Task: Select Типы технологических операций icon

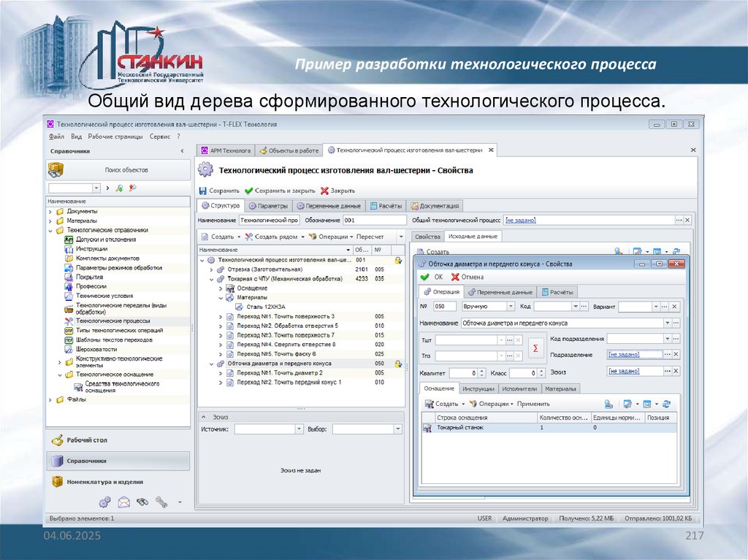Action: click(69, 331)
